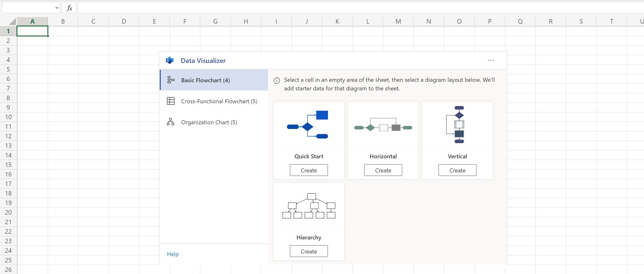Create a Quick Start diagram

[308, 170]
